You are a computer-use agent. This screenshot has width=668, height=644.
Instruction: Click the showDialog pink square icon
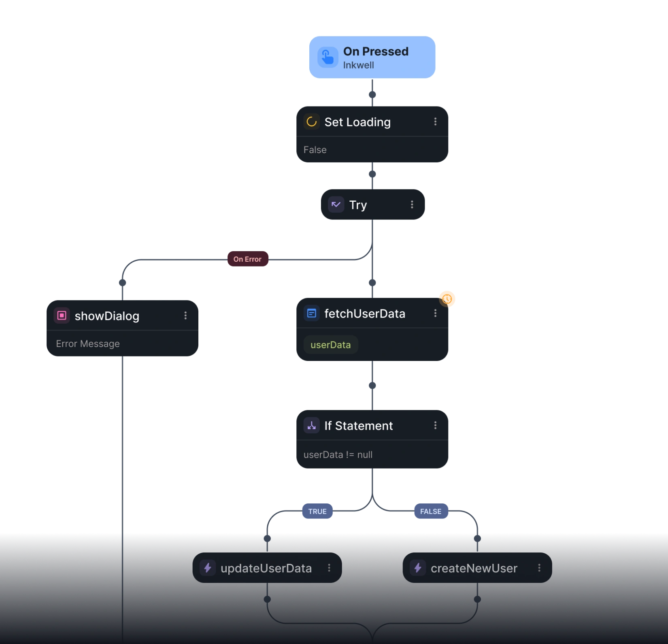point(62,316)
